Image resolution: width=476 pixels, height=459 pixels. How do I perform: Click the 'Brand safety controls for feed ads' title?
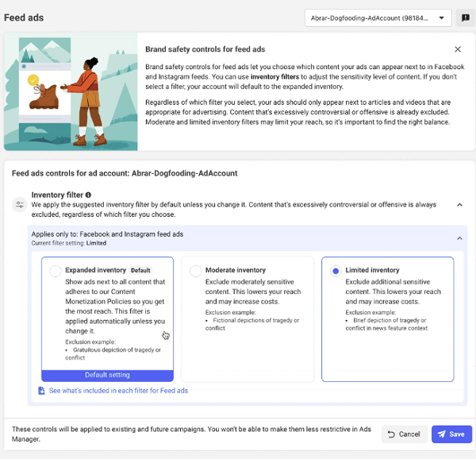click(x=205, y=49)
